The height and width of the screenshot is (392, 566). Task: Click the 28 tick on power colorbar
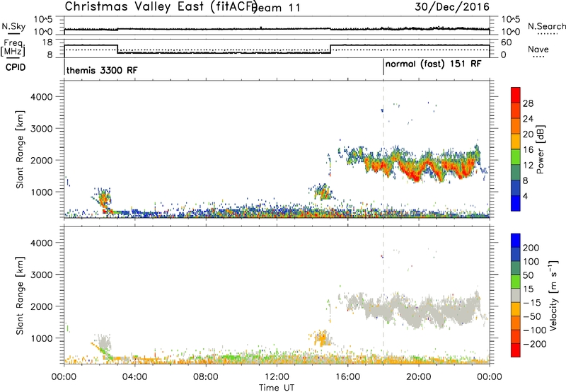click(528, 104)
